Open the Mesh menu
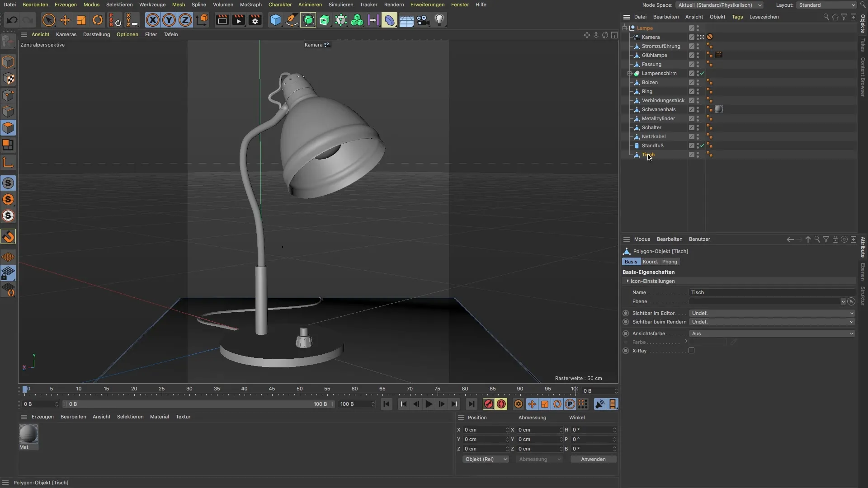The width and height of the screenshot is (868, 488). tap(178, 5)
